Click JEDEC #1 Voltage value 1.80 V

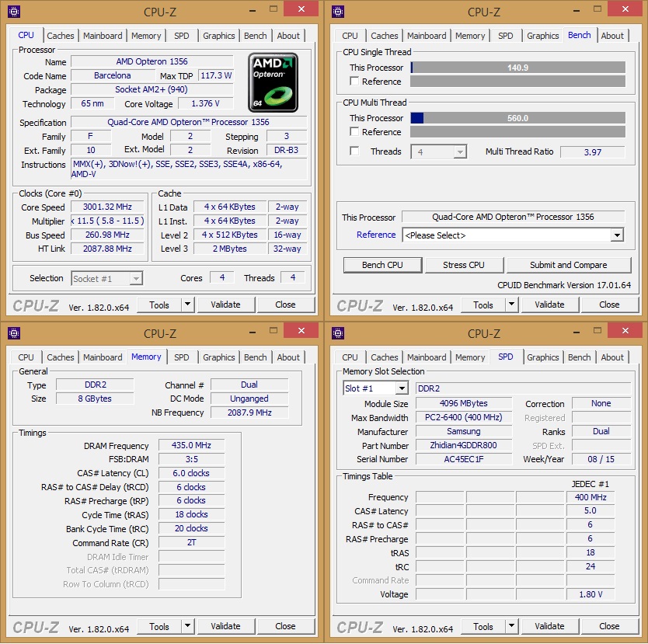pyautogui.click(x=591, y=594)
